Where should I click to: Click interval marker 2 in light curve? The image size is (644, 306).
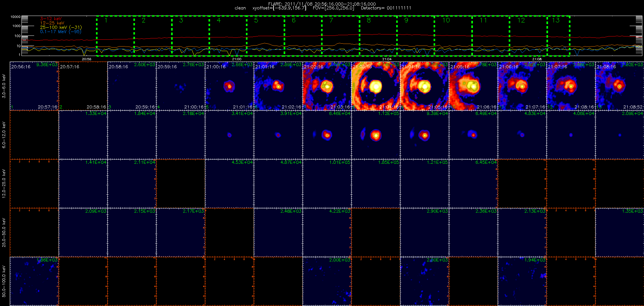(143, 20)
